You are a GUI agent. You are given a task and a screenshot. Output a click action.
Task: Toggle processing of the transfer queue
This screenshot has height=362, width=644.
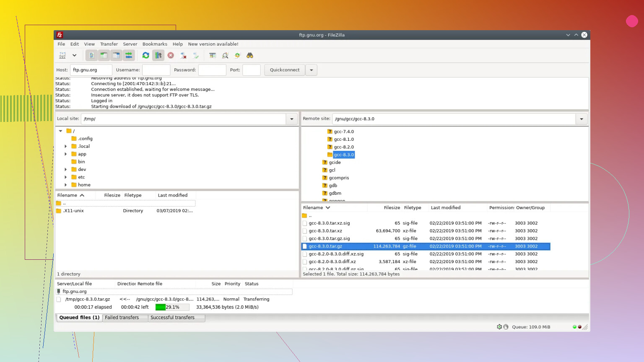158,55
